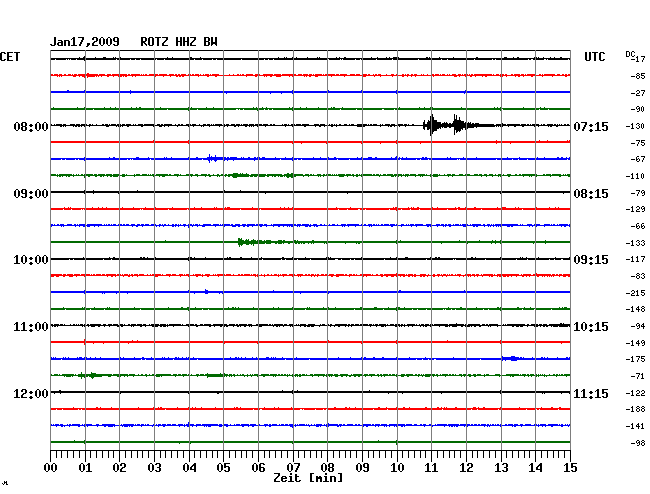Select the 11:00 CET time label
This screenshot has height=494, width=650.
(31, 327)
